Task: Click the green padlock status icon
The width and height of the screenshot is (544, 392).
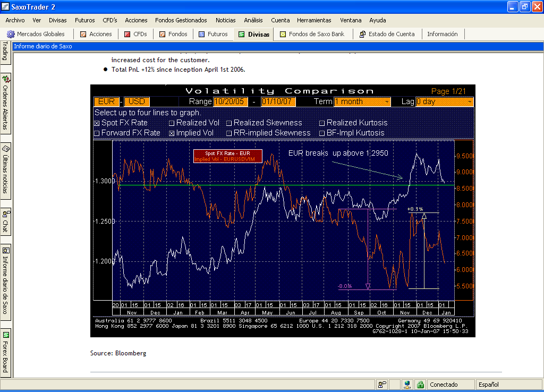Action: coord(420,385)
